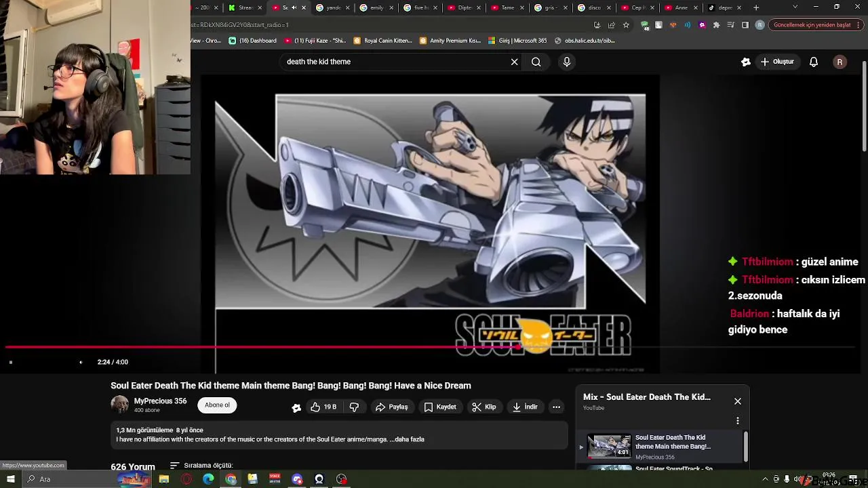Open the Windows Start menu
868x488 pixels.
(11, 479)
